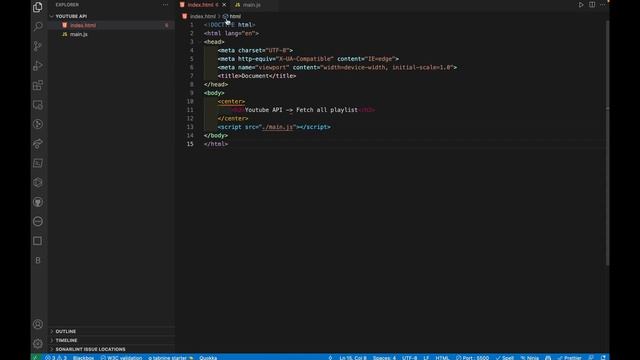Expand the TIMELINE section
This screenshot has height=360, width=640.
(x=66, y=340)
